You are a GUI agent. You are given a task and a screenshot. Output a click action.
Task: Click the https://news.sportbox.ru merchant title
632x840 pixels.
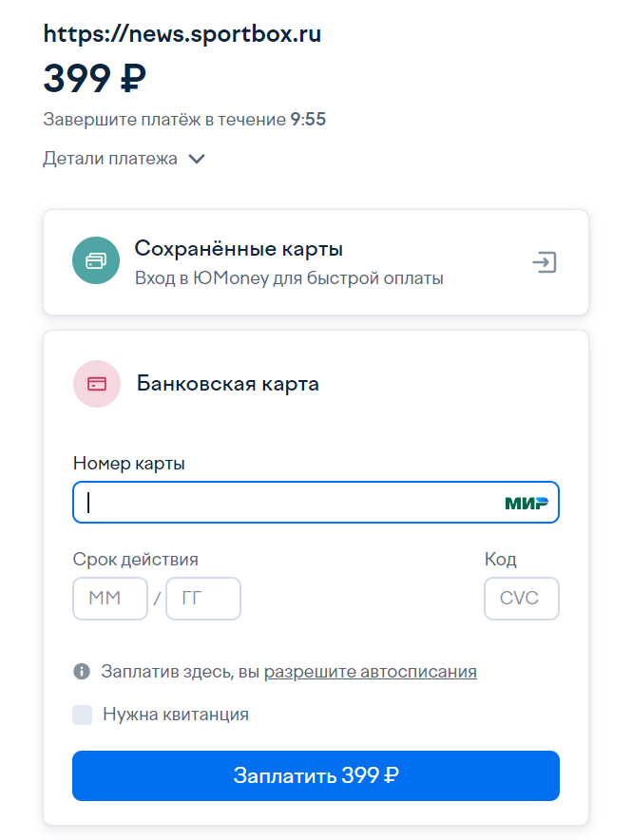coord(182,35)
